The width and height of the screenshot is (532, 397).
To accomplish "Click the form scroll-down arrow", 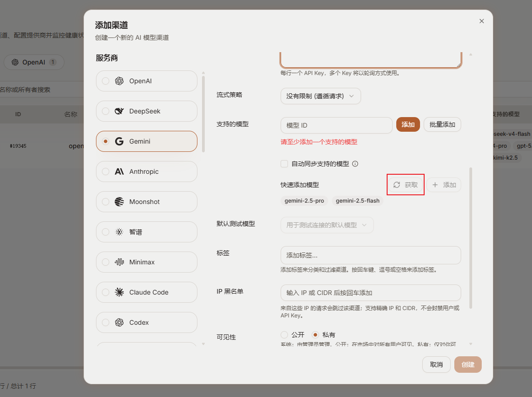I will [x=471, y=344].
